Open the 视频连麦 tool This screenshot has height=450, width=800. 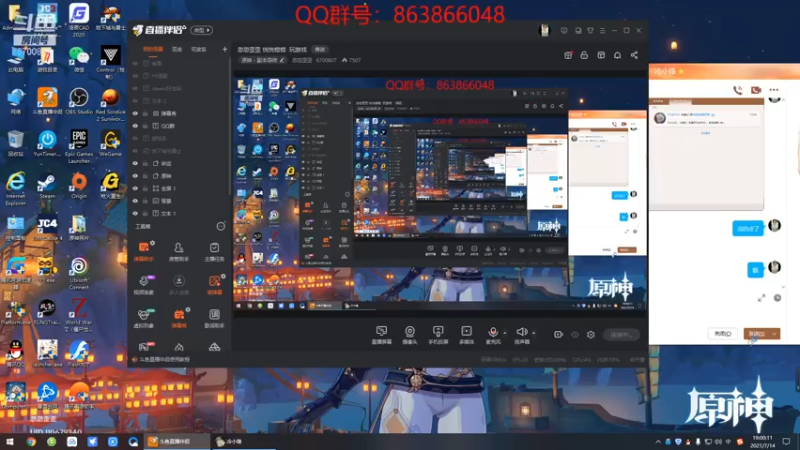tap(144, 284)
